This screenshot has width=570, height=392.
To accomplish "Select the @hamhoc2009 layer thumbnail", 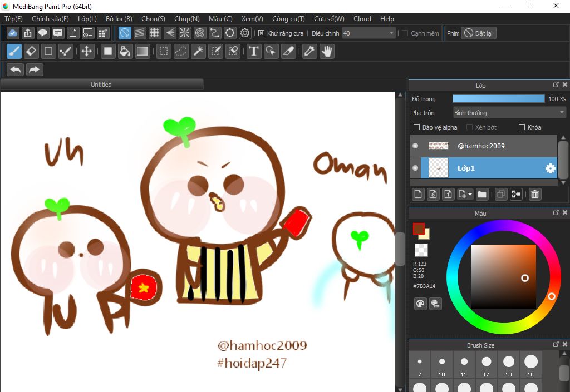I will tap(439, 146).
